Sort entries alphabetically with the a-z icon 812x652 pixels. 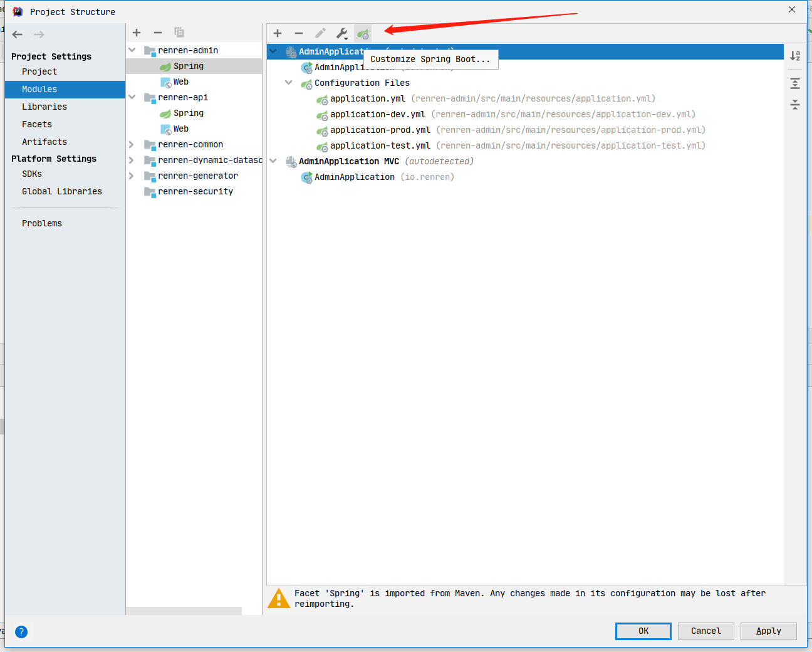click(794, 56)
